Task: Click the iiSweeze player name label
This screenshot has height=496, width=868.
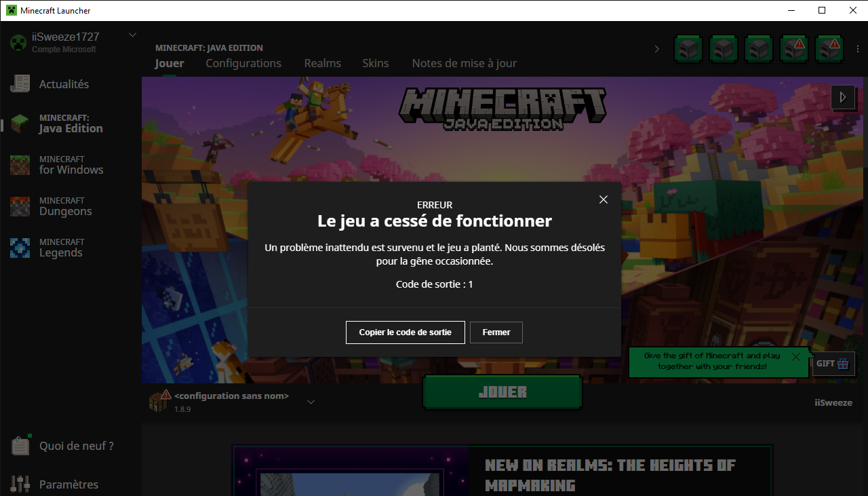Action: [833, 402]
